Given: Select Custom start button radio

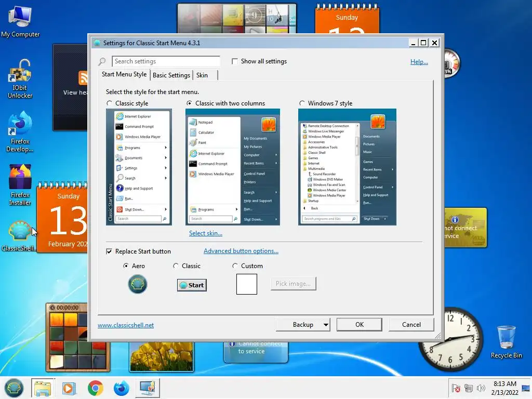Looking at the screenshot, I should (x=235, y=266).
